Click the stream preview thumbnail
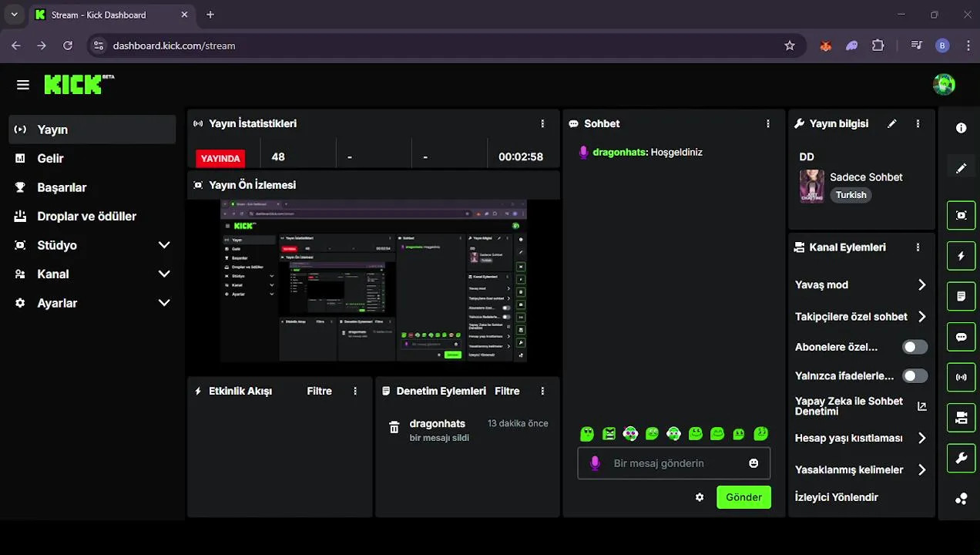This screenshot has width=980, height=555. pos(374,281)
